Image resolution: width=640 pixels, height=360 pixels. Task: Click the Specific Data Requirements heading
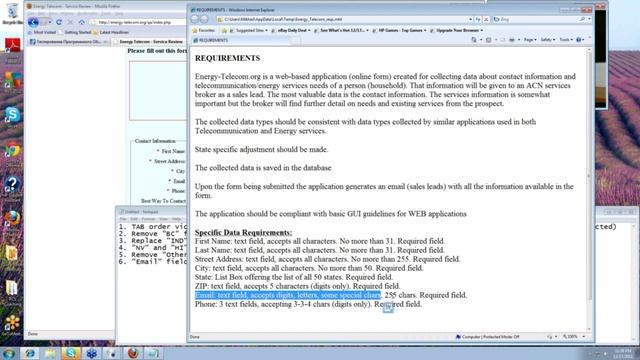(243, 232)
